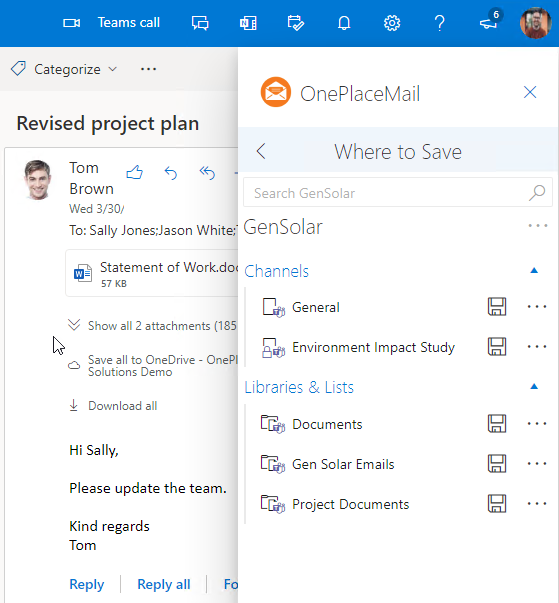Close the OnePlaceMail panel
Image resolution: width=559 pixels, height=603 pixels.
click(530, 92)
